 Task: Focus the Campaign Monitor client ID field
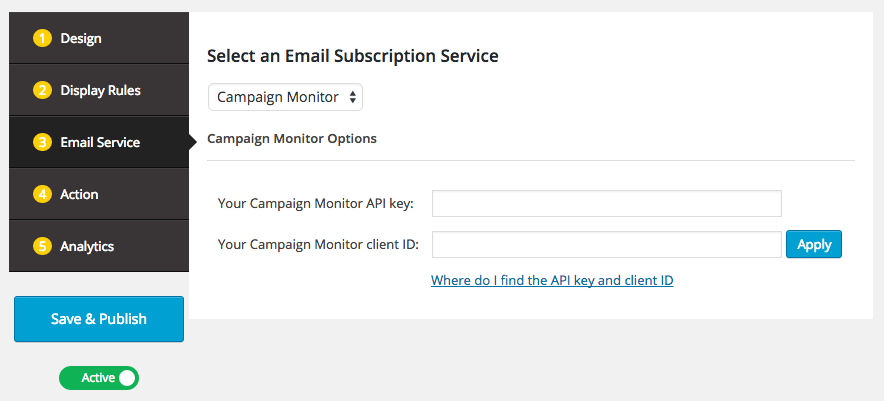pyautogui.click(x=606, y=245)
